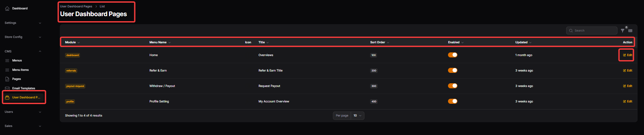This screenshot has height=135, width=644.
Task: Click the Menu Items list icon
Action: coord(7,70)
